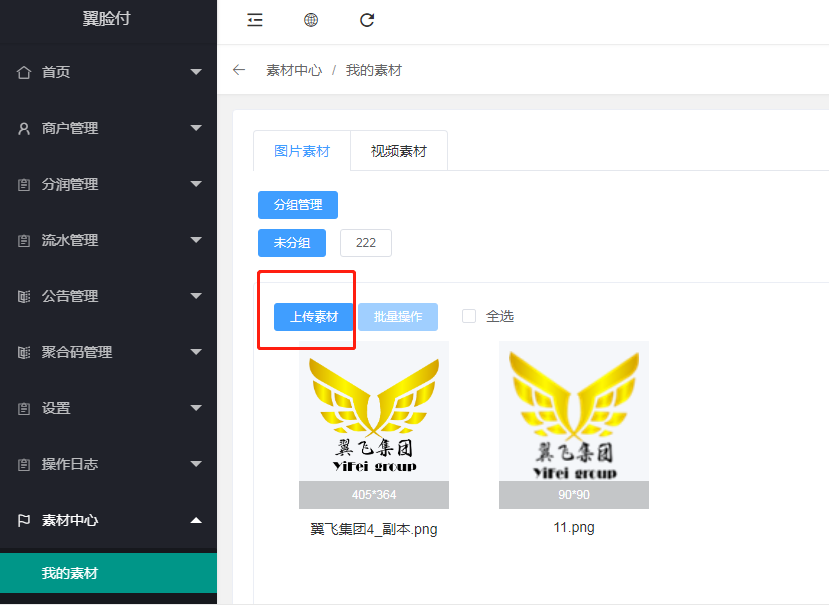Switch to the 图片素材 tab

(302, 151)
